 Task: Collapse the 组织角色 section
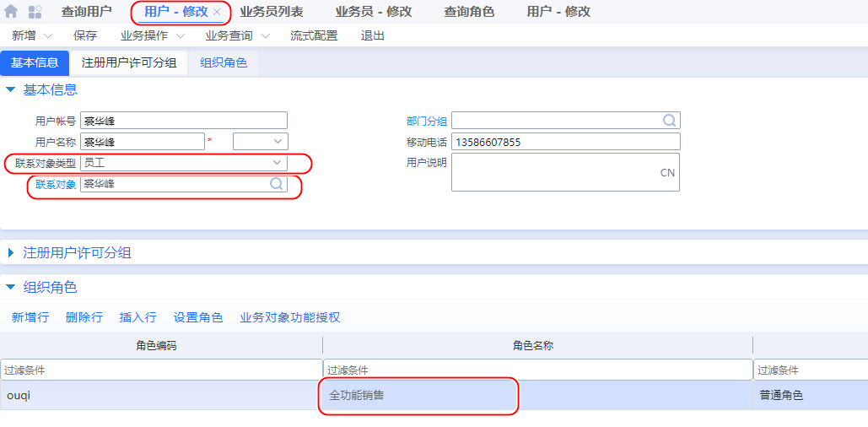click(11, 287)
